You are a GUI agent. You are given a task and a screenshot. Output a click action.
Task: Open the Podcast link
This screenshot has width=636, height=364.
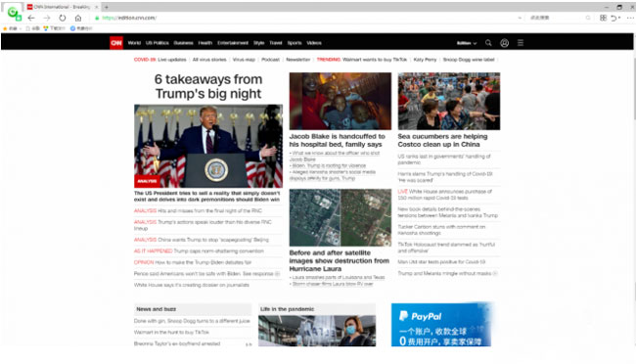point(270,60)
